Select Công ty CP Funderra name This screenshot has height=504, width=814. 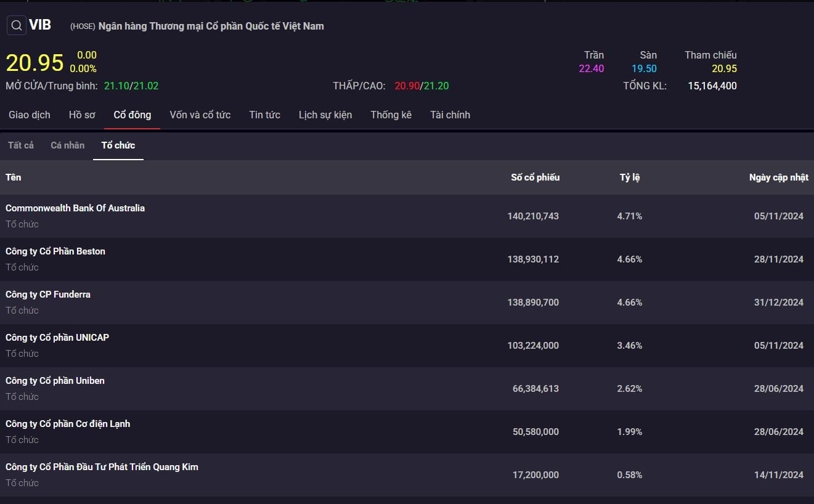[x=48, y=295]
